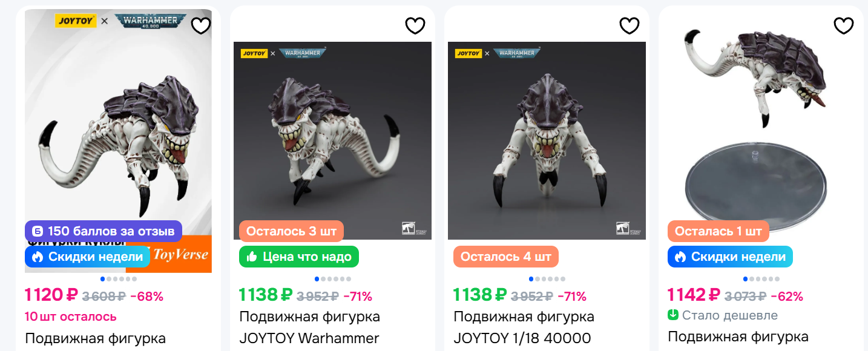Click the 'Скидки недели' badge on the first product

(x=87, y=257)
